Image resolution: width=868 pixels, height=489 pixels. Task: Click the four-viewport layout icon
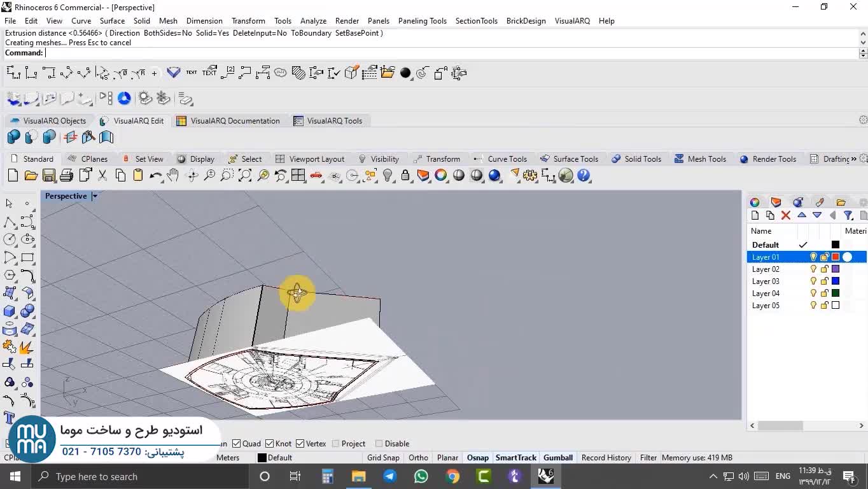click(x=298, y=176)
